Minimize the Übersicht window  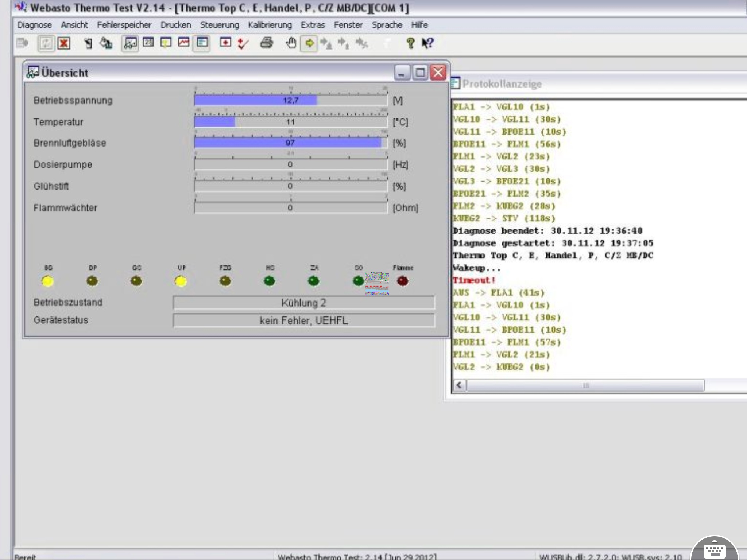point(402,73)
